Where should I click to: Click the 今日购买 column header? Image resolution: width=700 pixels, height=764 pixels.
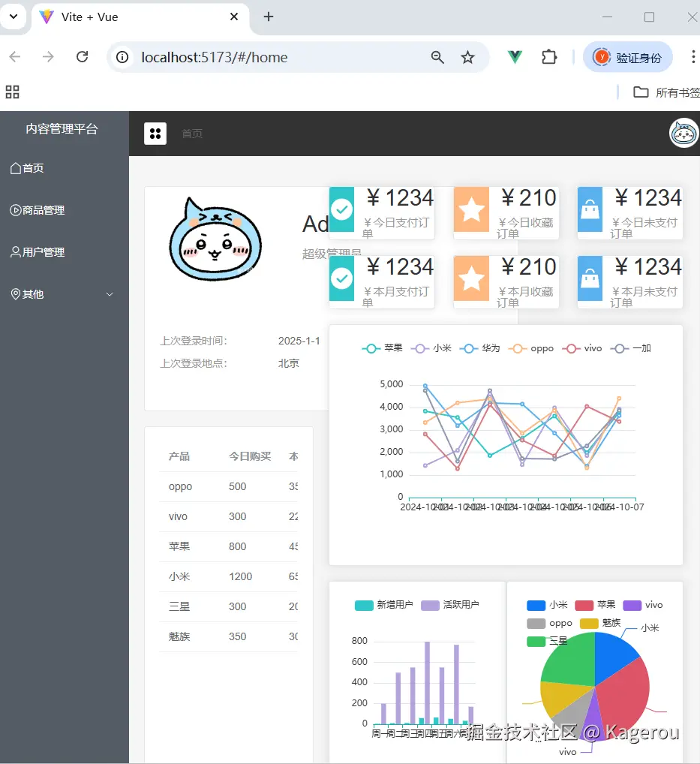coord(250,456)
